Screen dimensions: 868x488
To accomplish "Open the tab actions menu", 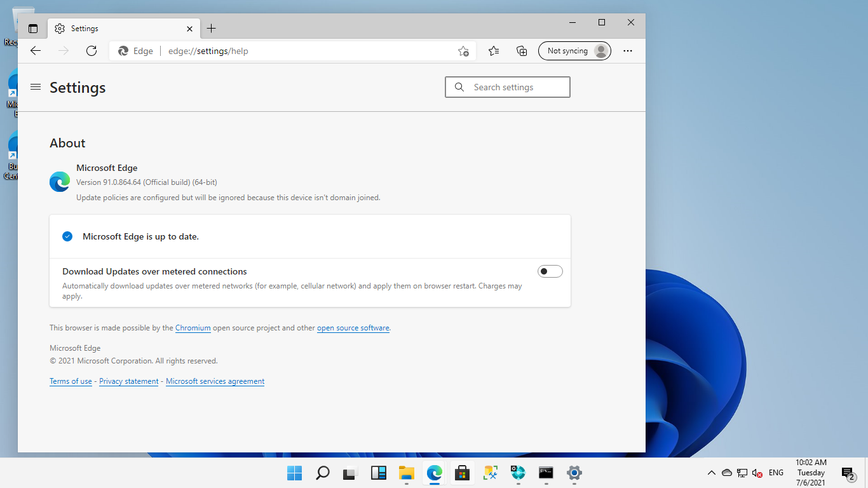I will [x=33, y=29].
